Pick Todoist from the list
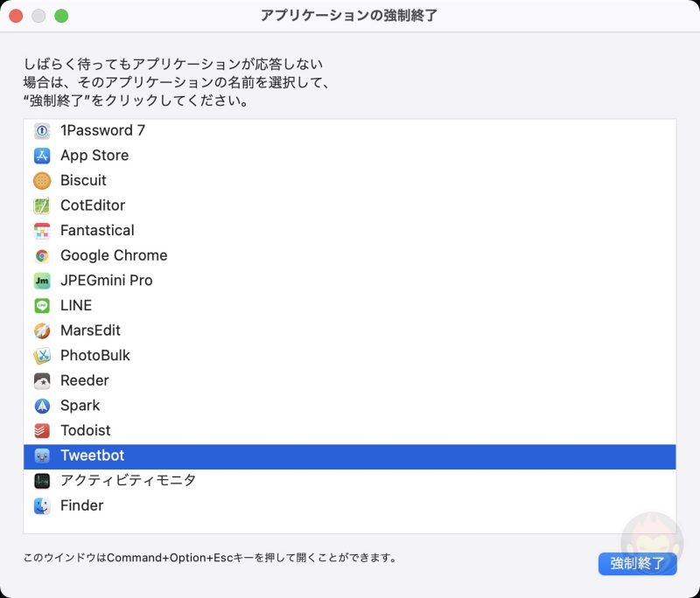Viewport: 700px width, 598px height. tap(86, 431)
